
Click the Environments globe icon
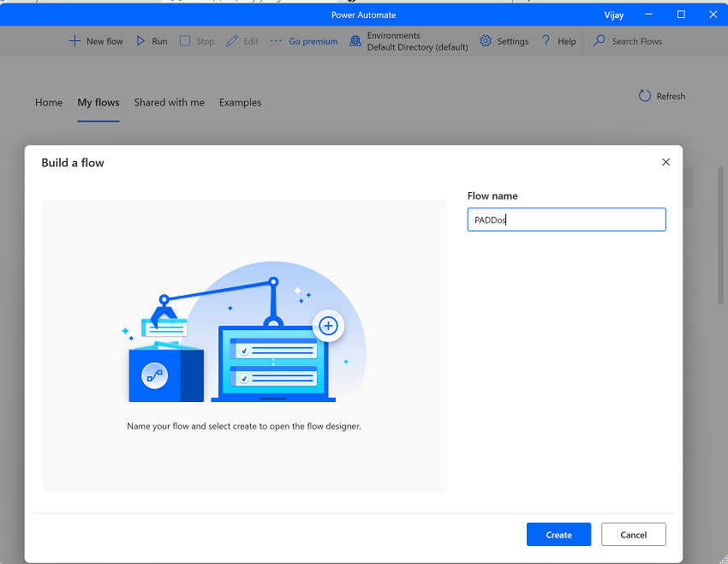(355, 41)
